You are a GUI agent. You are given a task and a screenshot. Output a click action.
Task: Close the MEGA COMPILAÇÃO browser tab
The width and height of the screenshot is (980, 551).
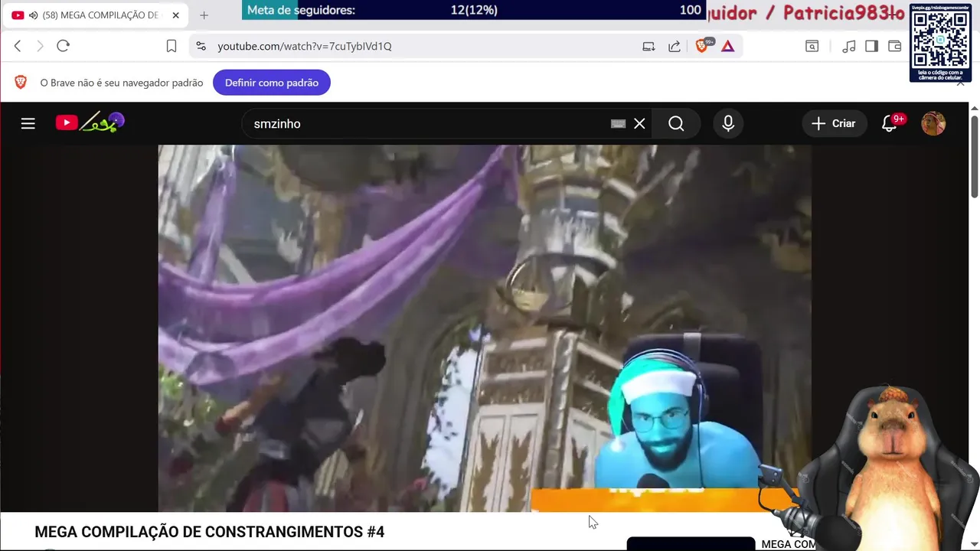175,15
